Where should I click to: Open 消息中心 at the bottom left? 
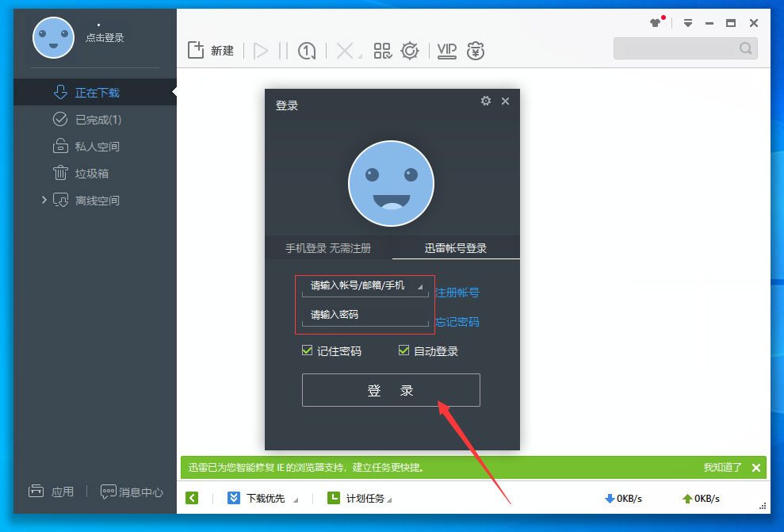point(132,492)
